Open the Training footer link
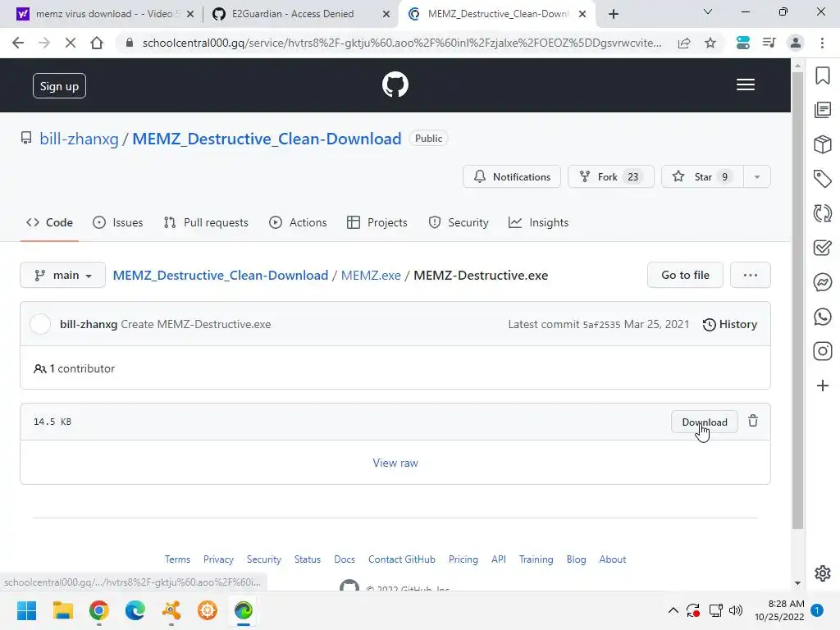The width and height of the screenshot is (840, 630). [536, 559]
